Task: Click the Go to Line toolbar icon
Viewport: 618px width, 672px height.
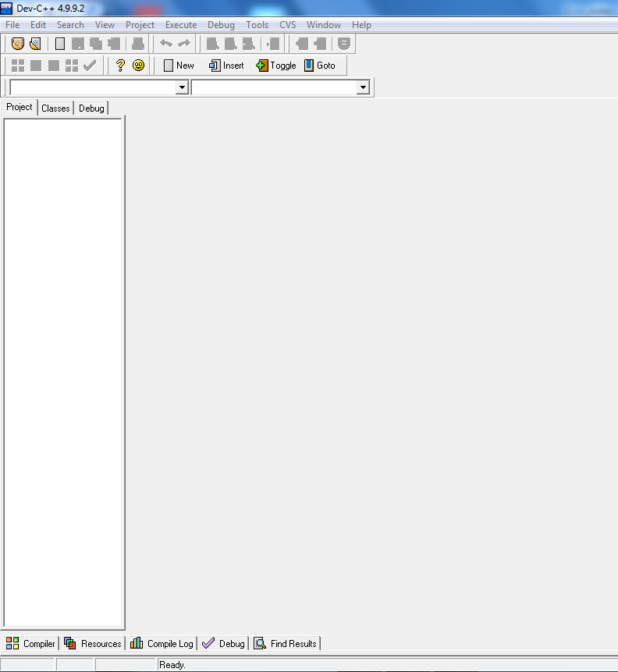Action: click(273, 44)
